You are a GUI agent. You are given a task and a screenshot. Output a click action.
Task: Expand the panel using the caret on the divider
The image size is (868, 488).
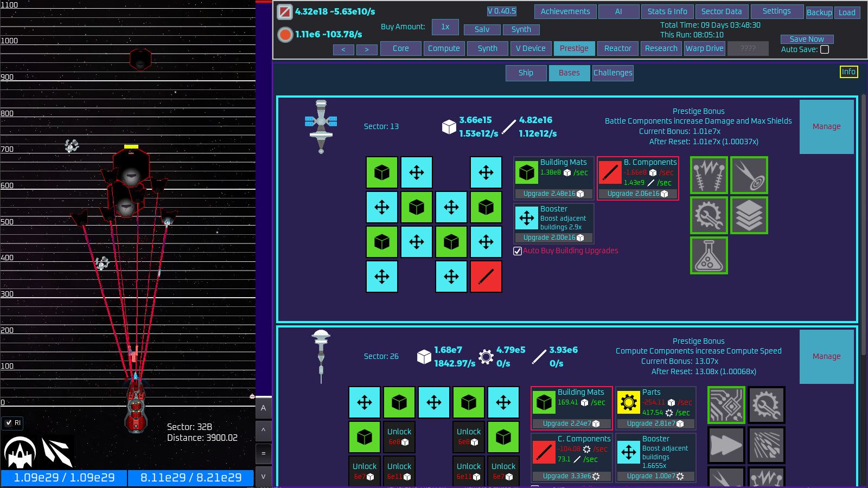(x=264, y=431)
